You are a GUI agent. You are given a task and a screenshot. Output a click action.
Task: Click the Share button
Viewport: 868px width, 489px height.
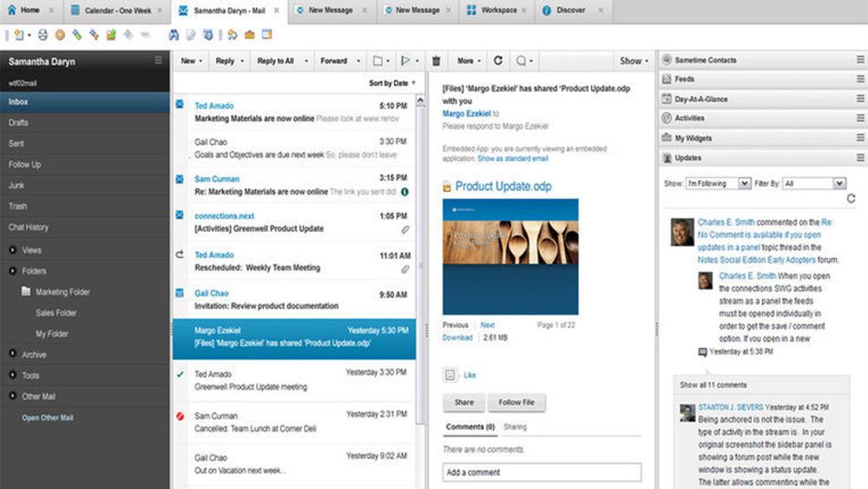pyautogui.click(x=464, y=403)
